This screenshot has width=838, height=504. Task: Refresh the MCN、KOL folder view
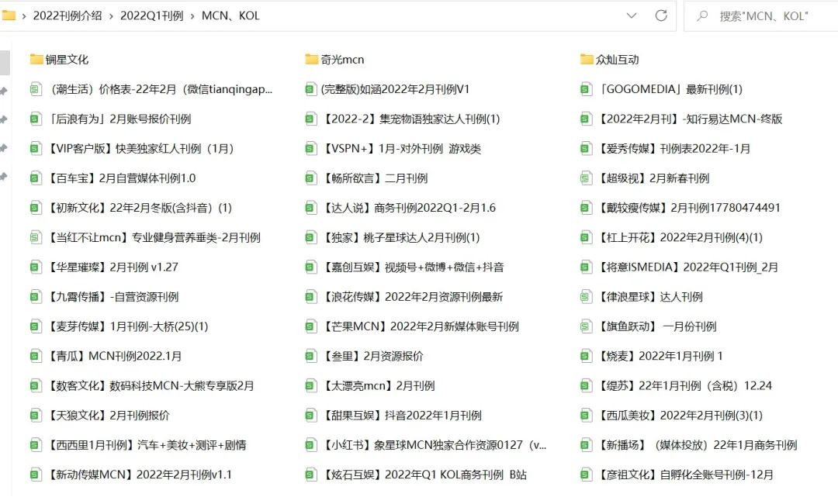click(661, 16)
